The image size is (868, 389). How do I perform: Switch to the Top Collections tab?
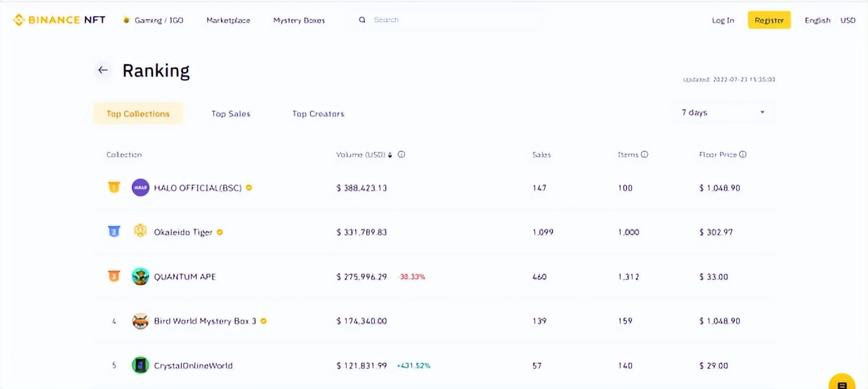coord(138,114)
